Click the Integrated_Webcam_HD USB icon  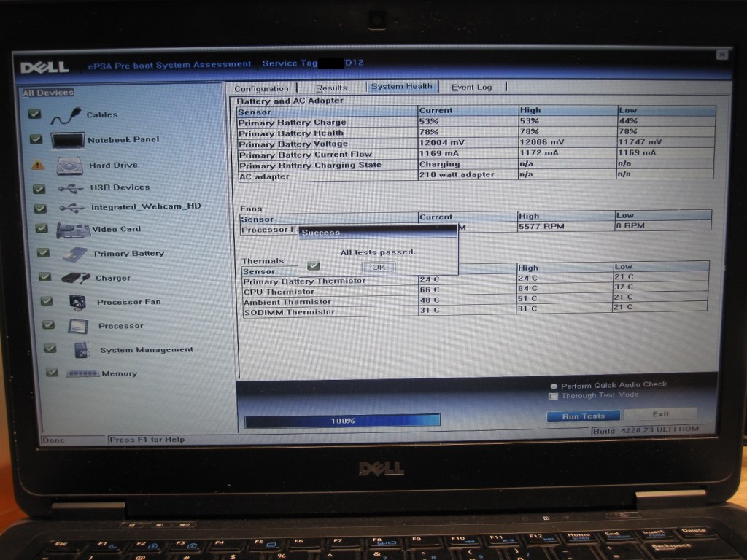(72, 208)
